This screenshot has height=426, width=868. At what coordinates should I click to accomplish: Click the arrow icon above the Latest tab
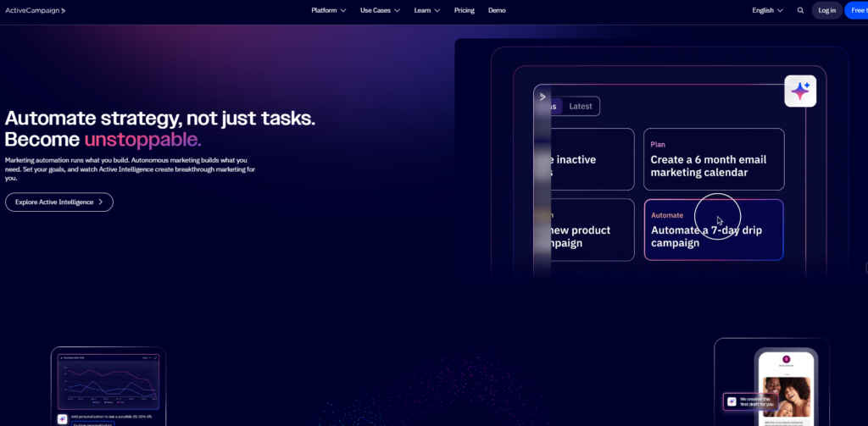point(542,97)
